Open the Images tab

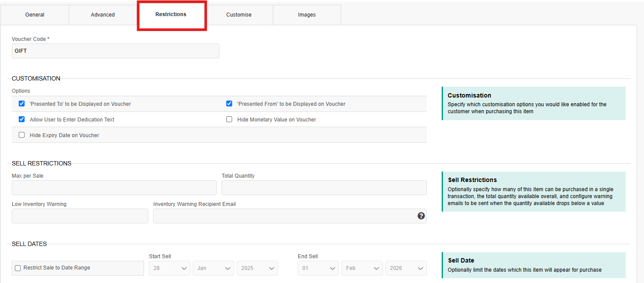tap(307, 15)
